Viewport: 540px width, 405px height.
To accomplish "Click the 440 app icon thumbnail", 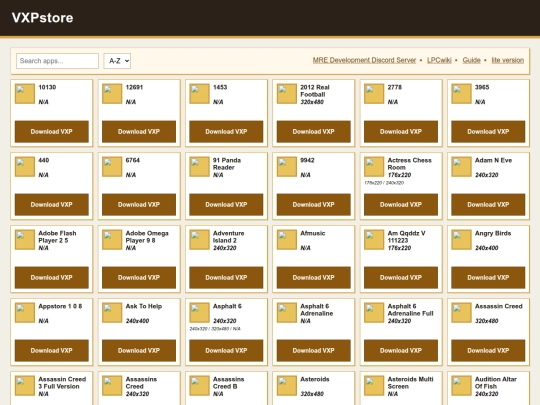I will pos(25,167).
